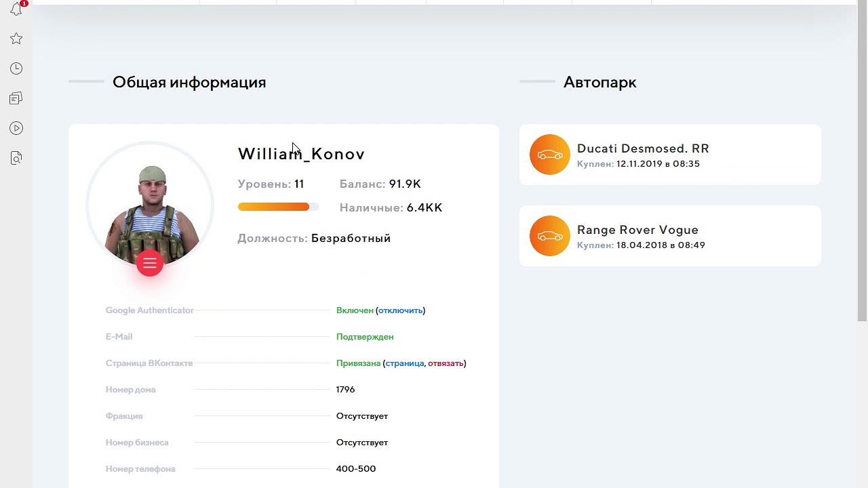Click the Range Rover Vogue title
Screen dimensions: 868x488
pyautogui.click(x=637, y=230)
